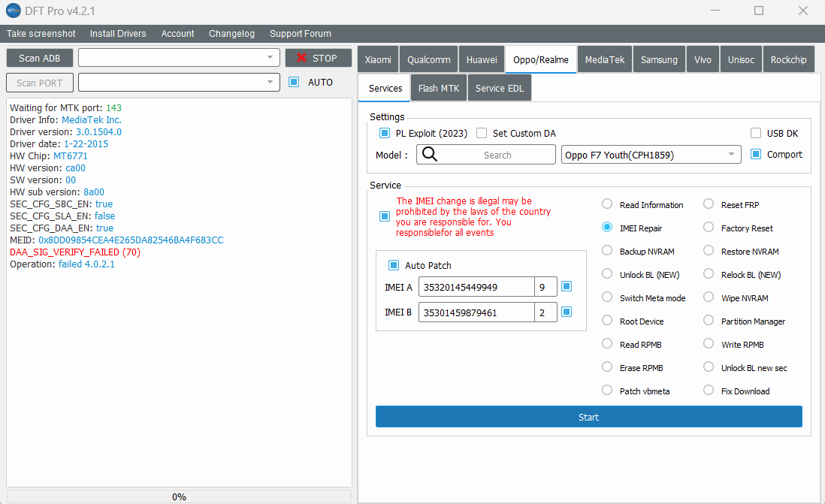Click the DFT Pro app logo icon

point(14,11)
